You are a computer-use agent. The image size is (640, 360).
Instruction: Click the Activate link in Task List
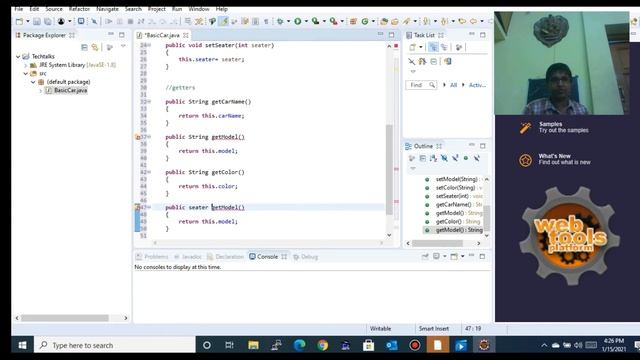point(477,85)
